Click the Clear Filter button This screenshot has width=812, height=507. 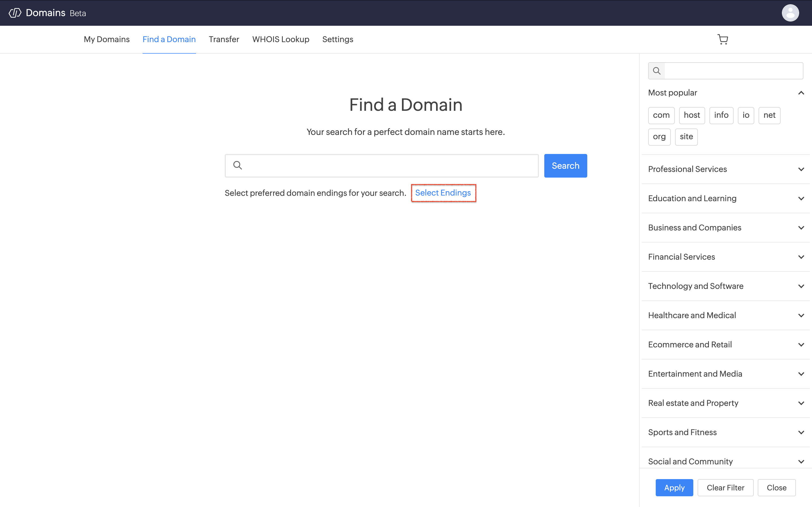pyautogui.click(x=725, y=488)
